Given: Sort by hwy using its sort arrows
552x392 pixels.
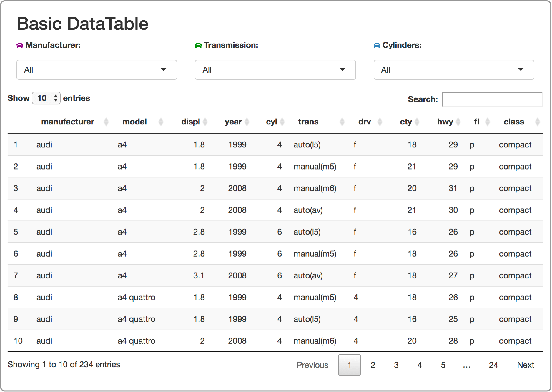Looking at the screenshot, I should pos(458,122).
